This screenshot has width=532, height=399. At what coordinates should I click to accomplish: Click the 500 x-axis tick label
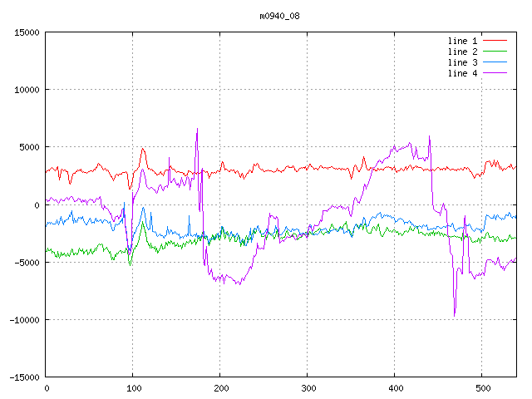click(x=481, y=388)
